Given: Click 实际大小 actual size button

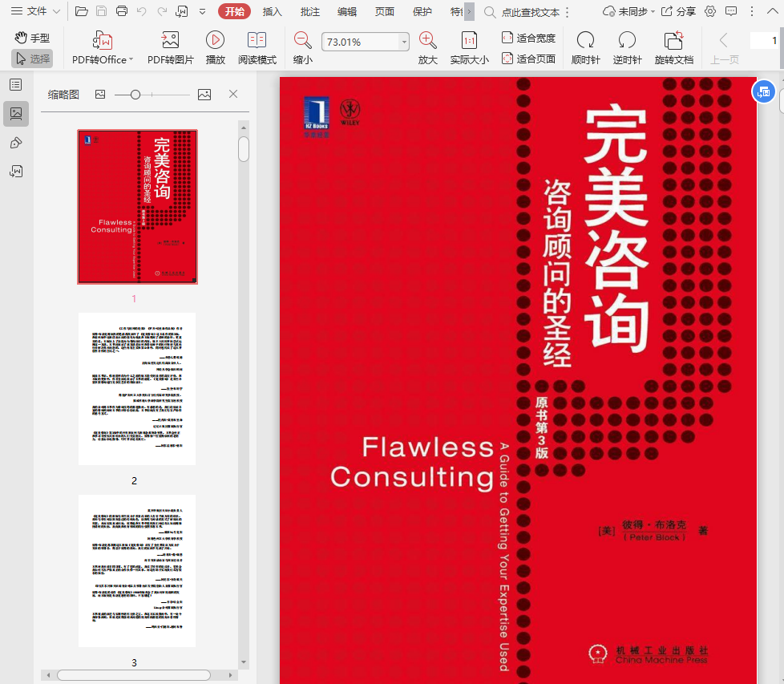Looking at the screenshot, I should [469, 48].
